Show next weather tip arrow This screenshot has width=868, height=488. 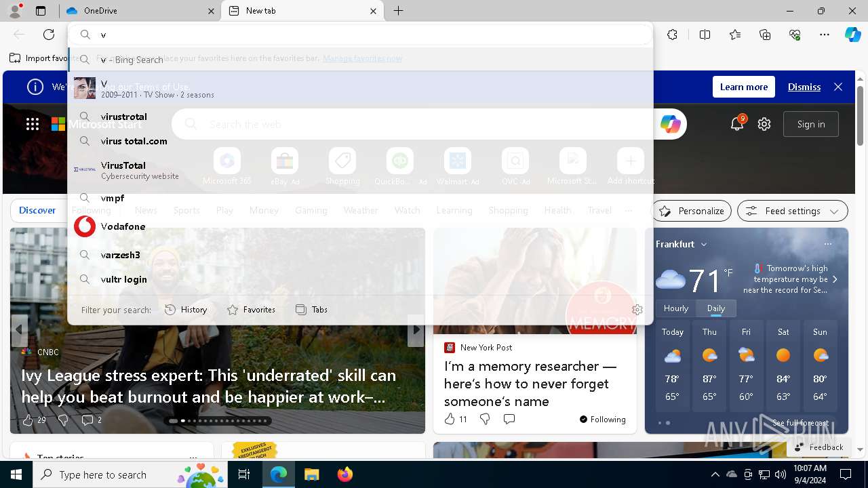pyautogui.click(x=835, y=279)
